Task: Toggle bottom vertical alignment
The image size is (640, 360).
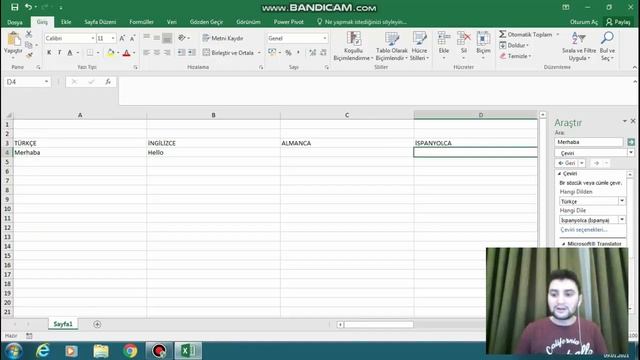Action: click(x=167, y=38)
